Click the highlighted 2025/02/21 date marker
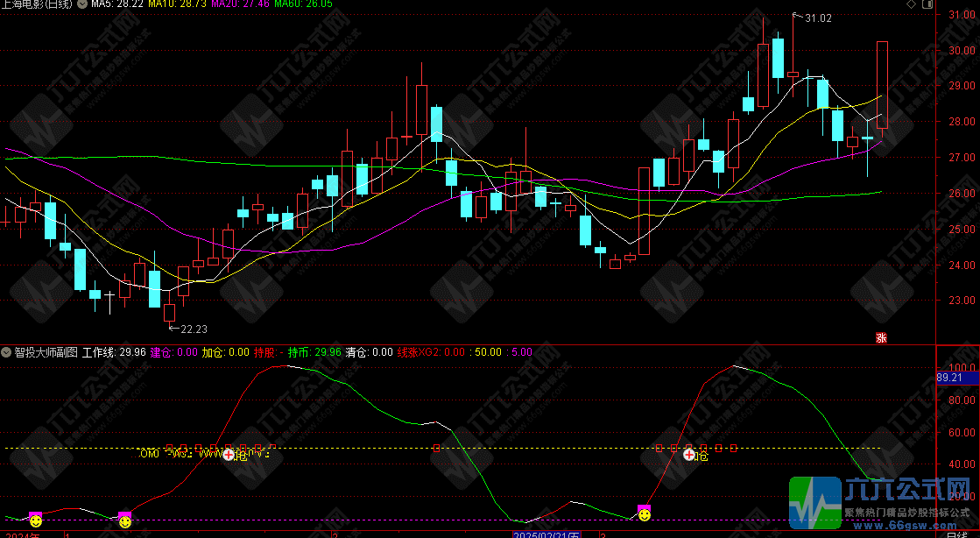The width and height of the screenshot is (980, 538). [x=546, y=534]
